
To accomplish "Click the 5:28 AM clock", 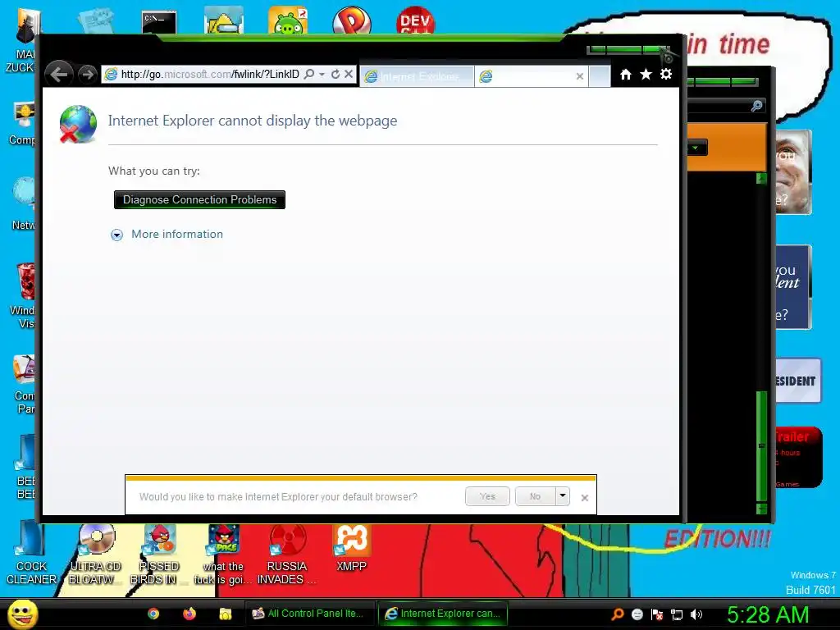I will pyautogui.click(x=768, y=614).
